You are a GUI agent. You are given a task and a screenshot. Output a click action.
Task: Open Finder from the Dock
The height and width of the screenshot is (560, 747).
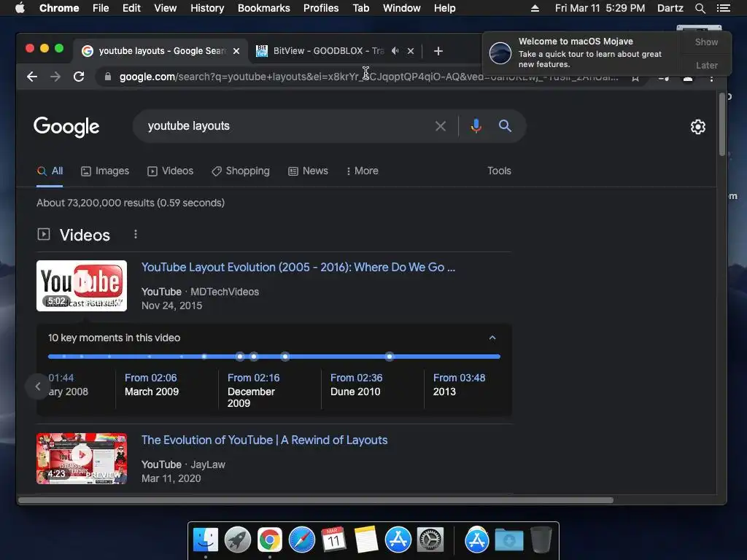pyautogui.click(x=206, y=540)
